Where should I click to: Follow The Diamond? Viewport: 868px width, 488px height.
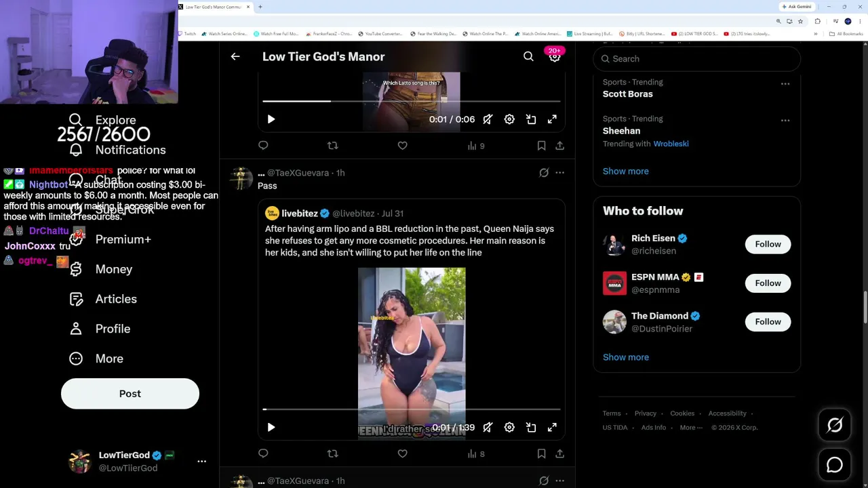[x=768, y=322]
